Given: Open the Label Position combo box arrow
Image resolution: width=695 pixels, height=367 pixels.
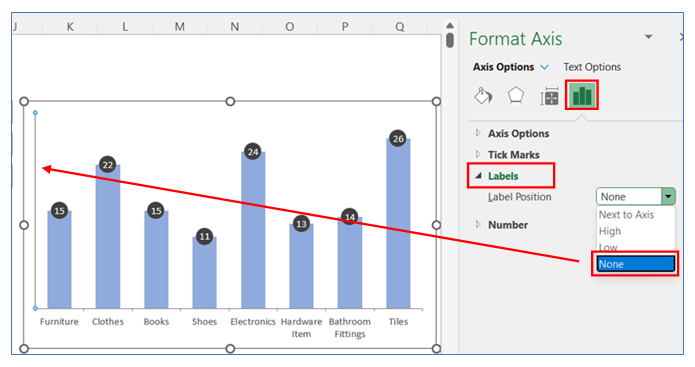Looking at the screenshot, I should tap(668, 196).
